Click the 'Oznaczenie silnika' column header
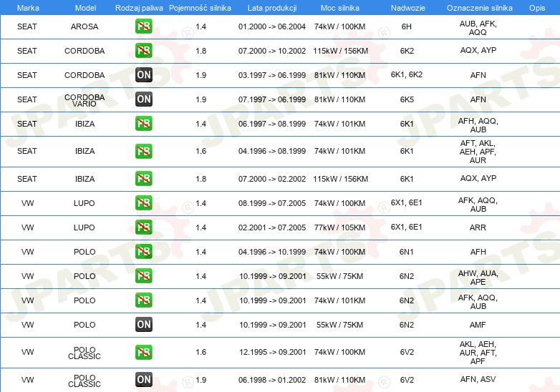Viewport: 560px width, 392px height. pyautogui.click(x=479, y=8)
